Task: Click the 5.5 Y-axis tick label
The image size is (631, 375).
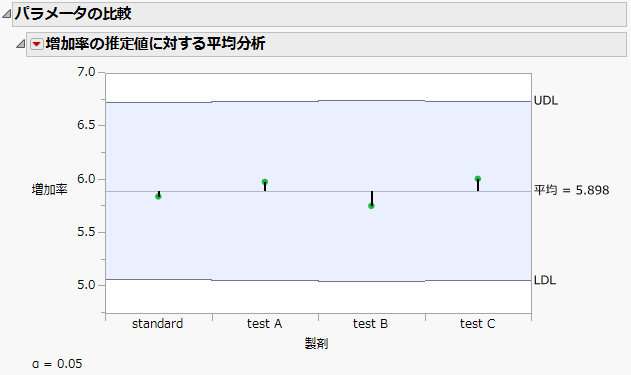Action: [x=86, y=232]
